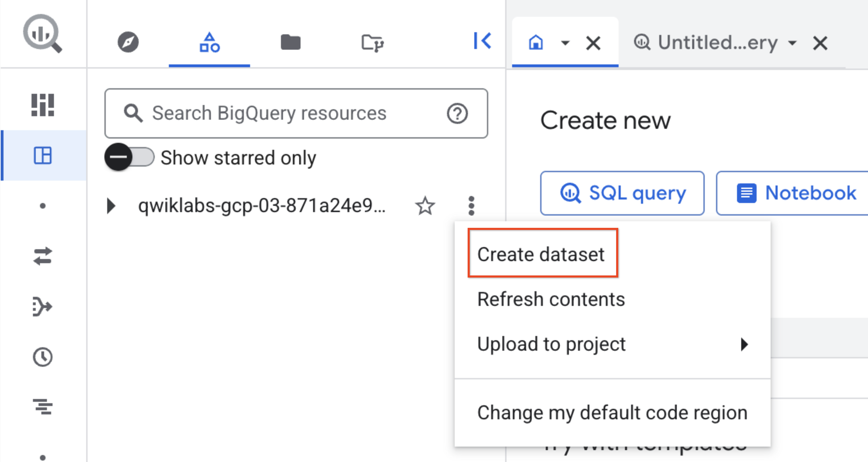This screenshot has height=462, width=868.
Task: Click the Search BigQuery resources field
Action: [x=280, y=113]
